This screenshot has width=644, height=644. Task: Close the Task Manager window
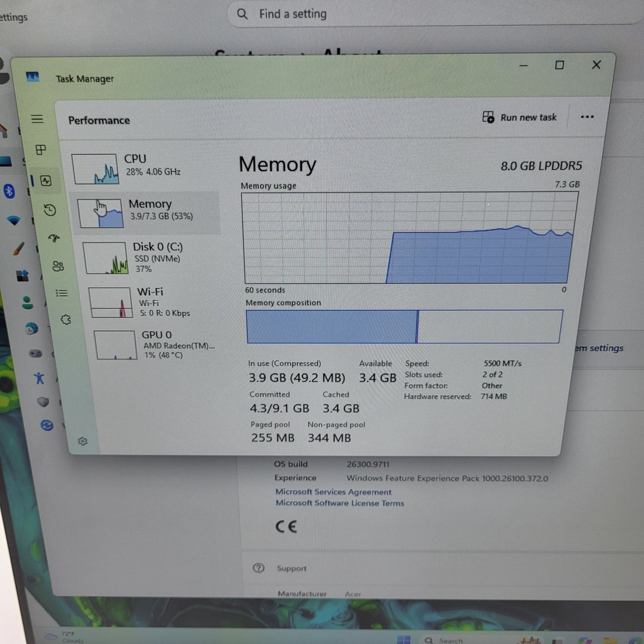pos(596,64)
